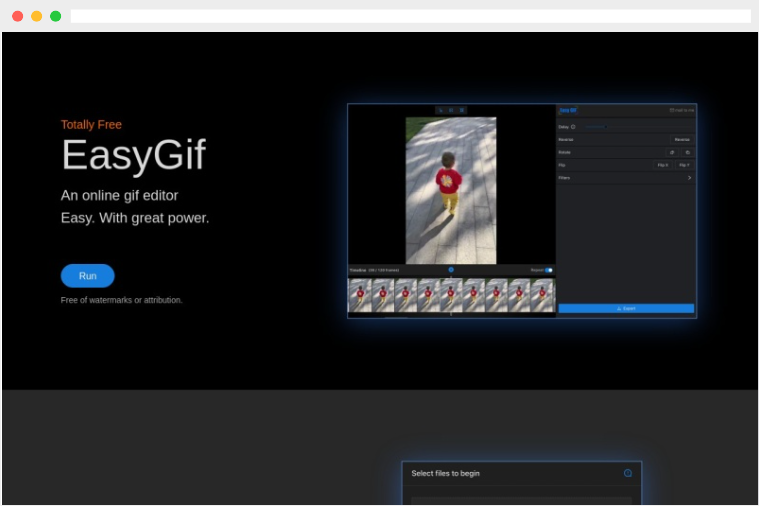
Task: Click the EasyGif heading
Action: 134,154
